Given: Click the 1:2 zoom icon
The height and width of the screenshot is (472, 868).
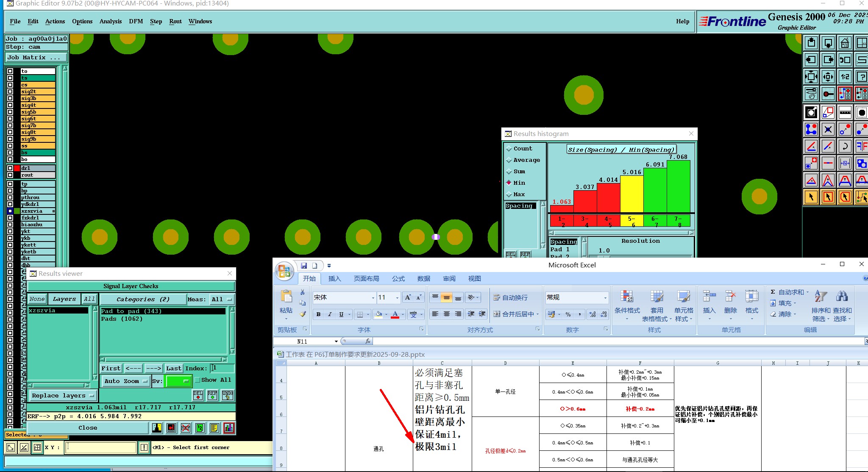Looking at the screenshot, I should [x=845, y=77].
